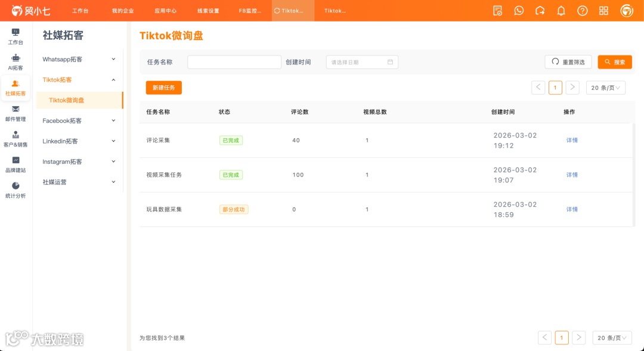Click bottom pagination page 1
Image resolution: width=644 pixels, height=351 pixels.
[562, 337]
